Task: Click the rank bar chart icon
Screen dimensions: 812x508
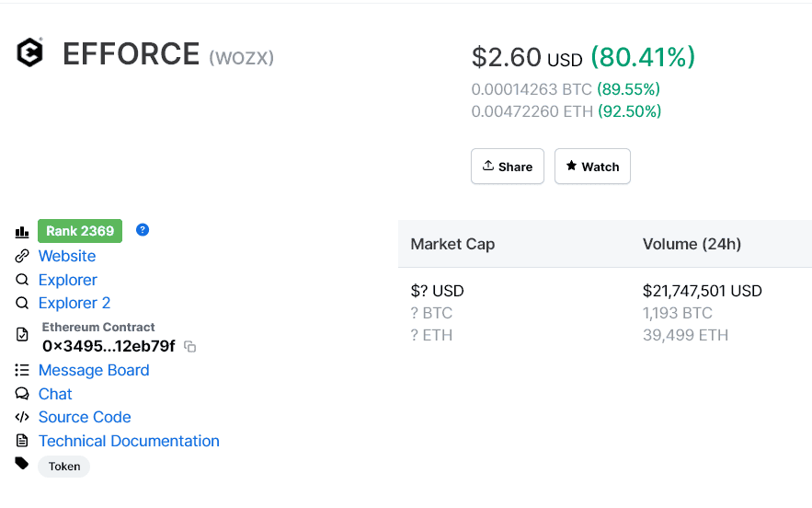Action: (x=22, y=232)
